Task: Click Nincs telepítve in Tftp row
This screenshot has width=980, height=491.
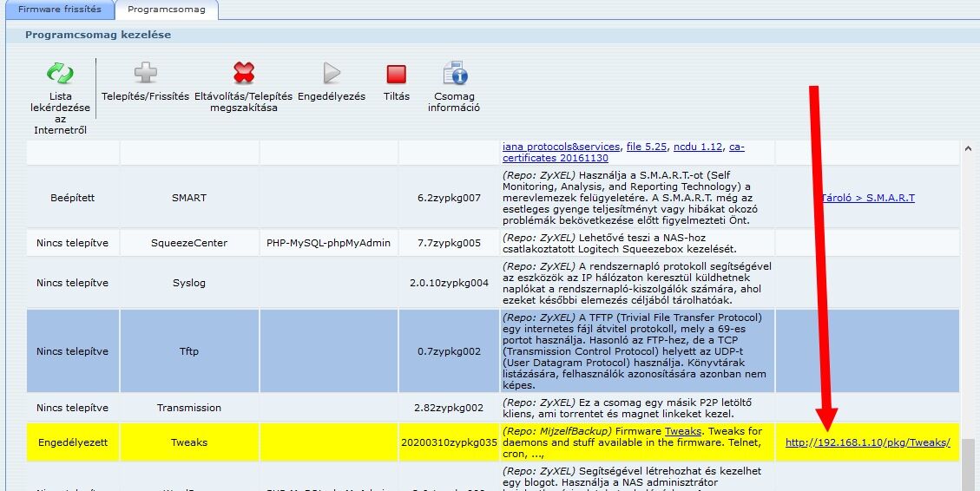Action: (x=73, y=351)
